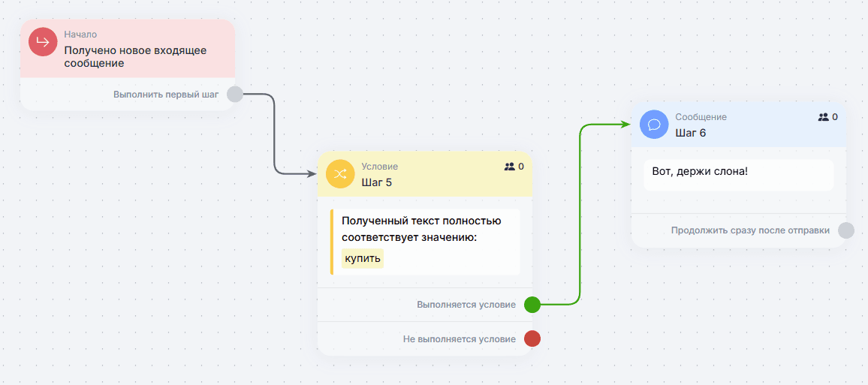Click the gray connector after 'Продолжить сразу после отправки'
Screen dimensions: 868x385
(x=846, y=230)
